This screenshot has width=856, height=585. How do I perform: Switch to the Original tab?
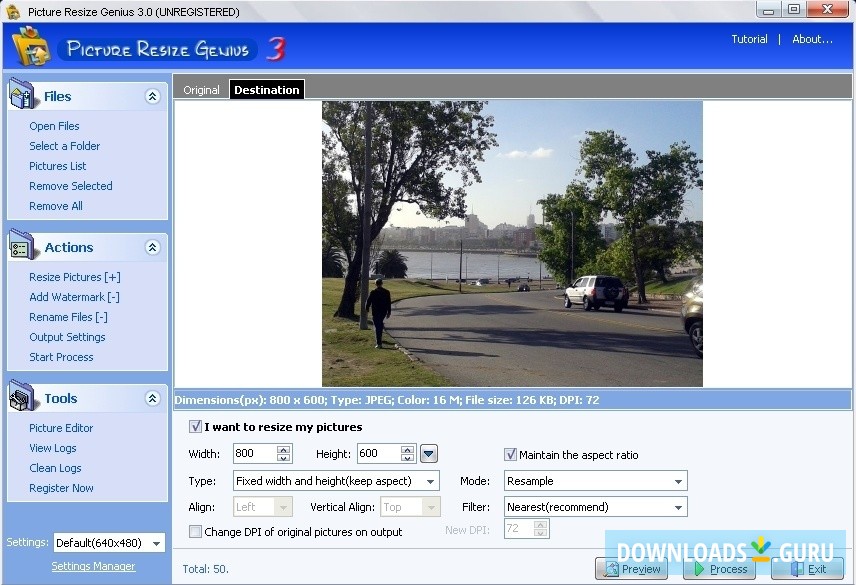pos(201,89)
